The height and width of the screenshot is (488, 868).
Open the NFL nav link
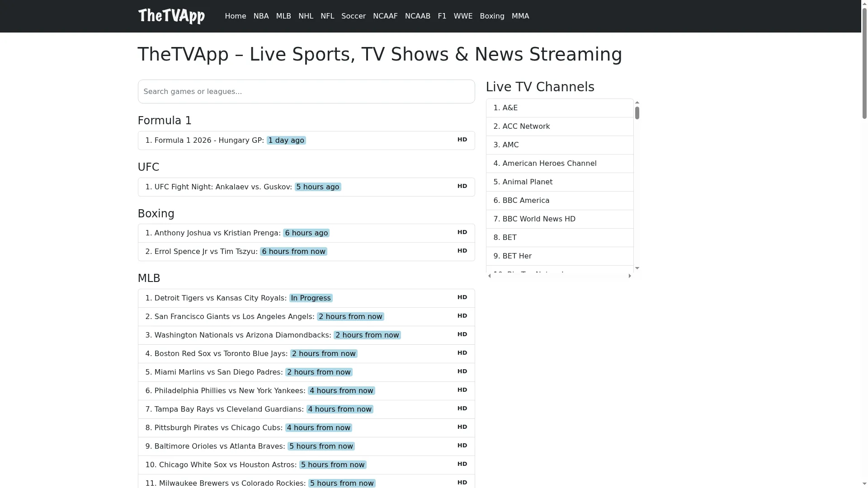(x=327, y=16)
